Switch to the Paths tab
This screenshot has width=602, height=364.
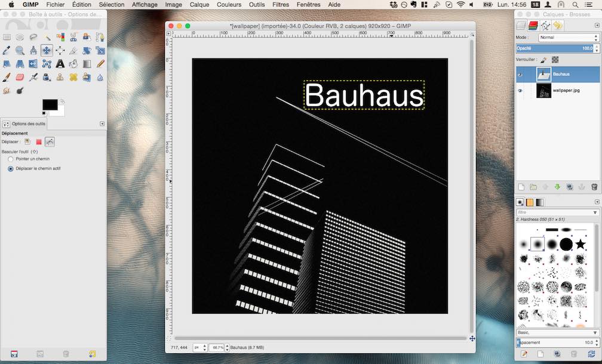tap(545, 26)
